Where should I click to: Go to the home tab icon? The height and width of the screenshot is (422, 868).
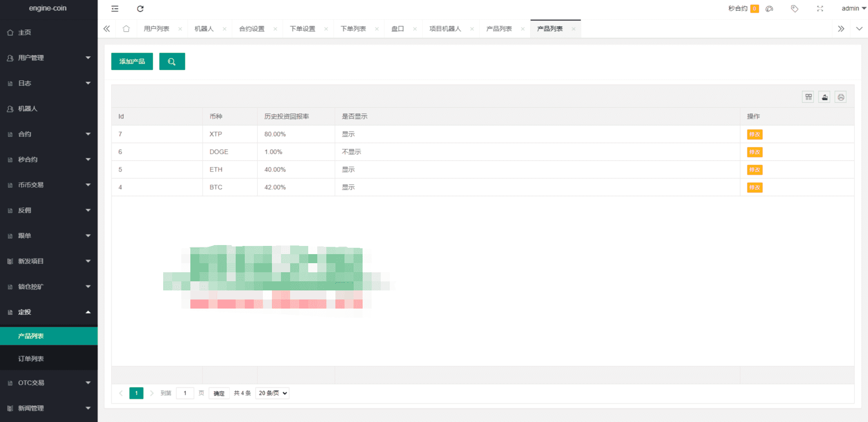click(x=126, y=29)
